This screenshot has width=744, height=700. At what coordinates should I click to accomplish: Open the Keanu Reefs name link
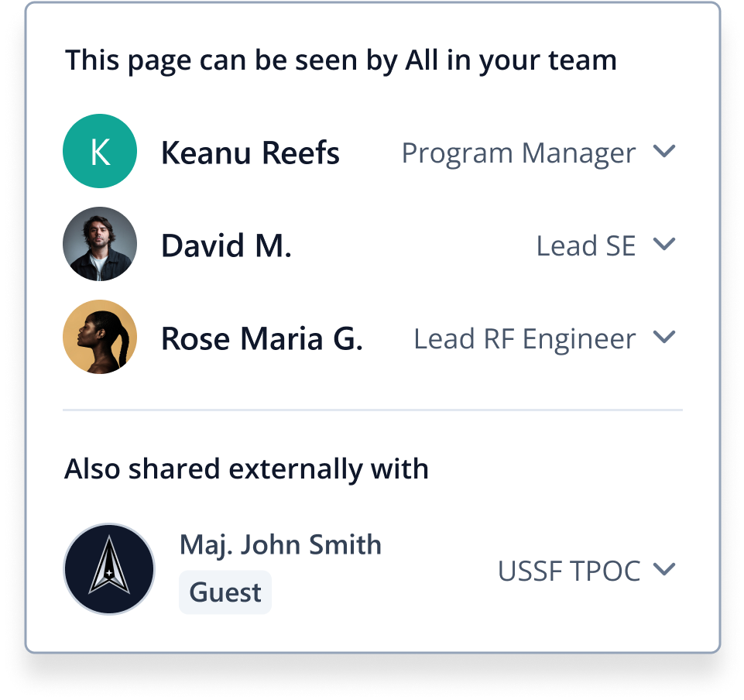pyautogui.click(x=250, y=153)
